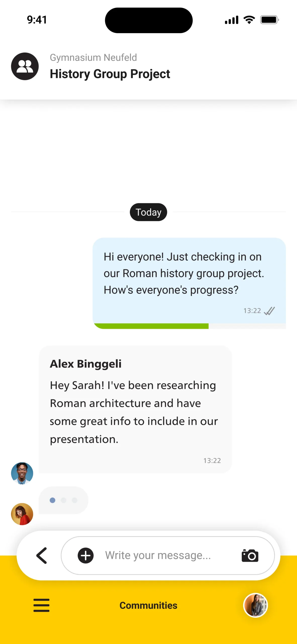
Task: Open the camera icon in message bar
Action: 250,555
